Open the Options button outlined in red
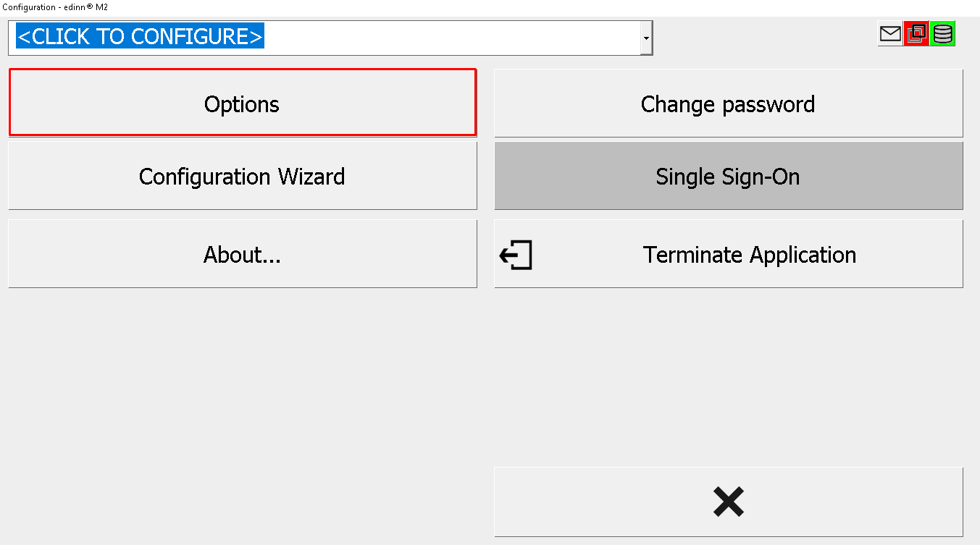This screenshot has width=980, height=545. coord(243,103)
